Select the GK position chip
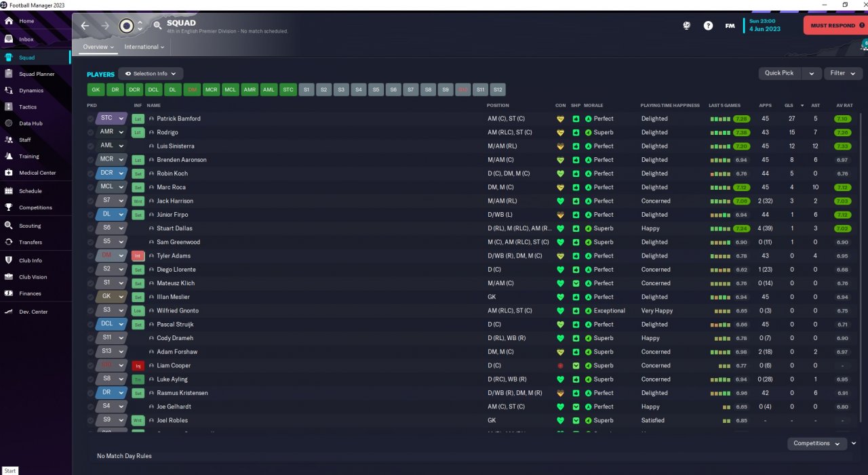This screenshot has width=868, height=475. point(96,89)
